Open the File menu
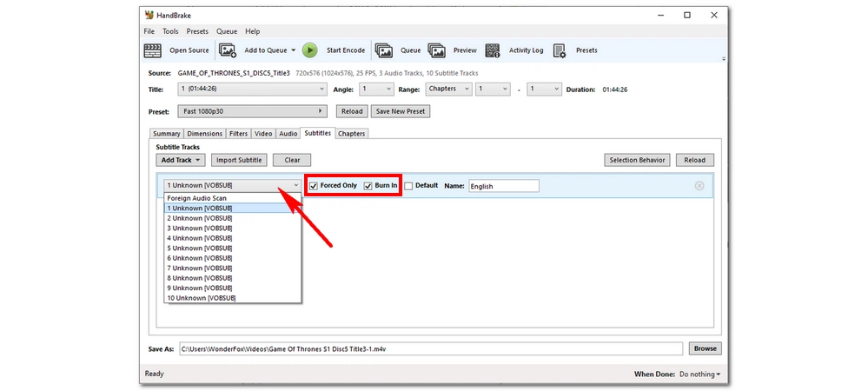The width and height of the screenshot is (868, 391). pyautogui.click(x=149, y=31)
